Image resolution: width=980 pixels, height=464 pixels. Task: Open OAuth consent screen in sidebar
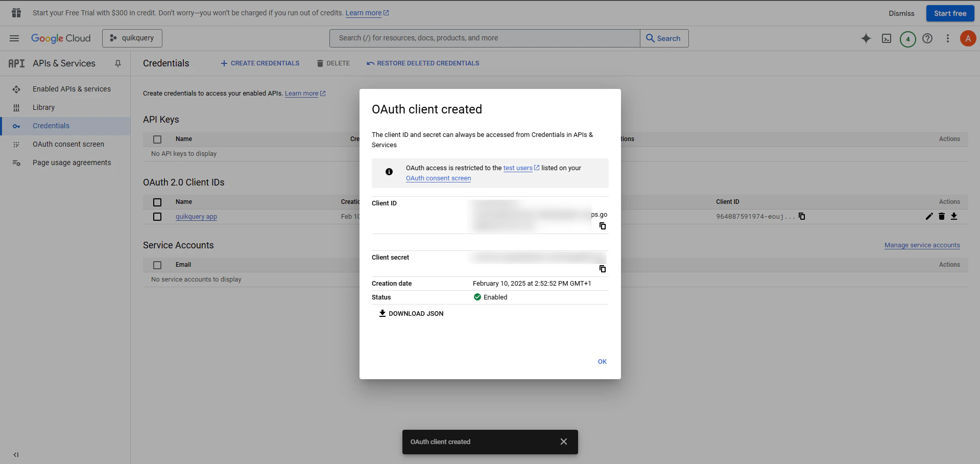68,144
